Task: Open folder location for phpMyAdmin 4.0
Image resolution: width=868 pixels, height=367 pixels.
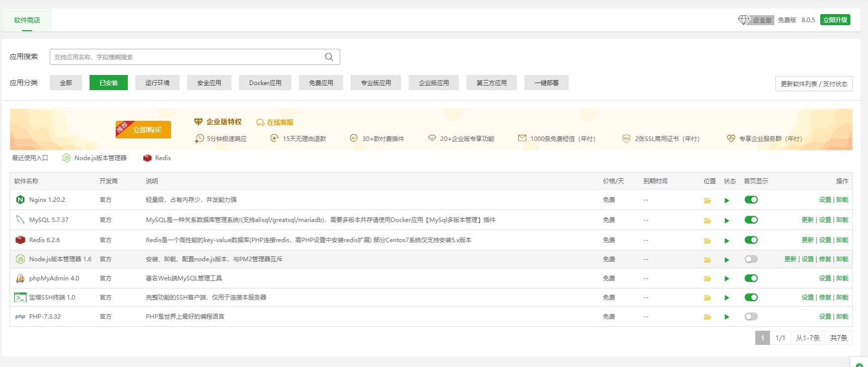Action: coord(707,279)
